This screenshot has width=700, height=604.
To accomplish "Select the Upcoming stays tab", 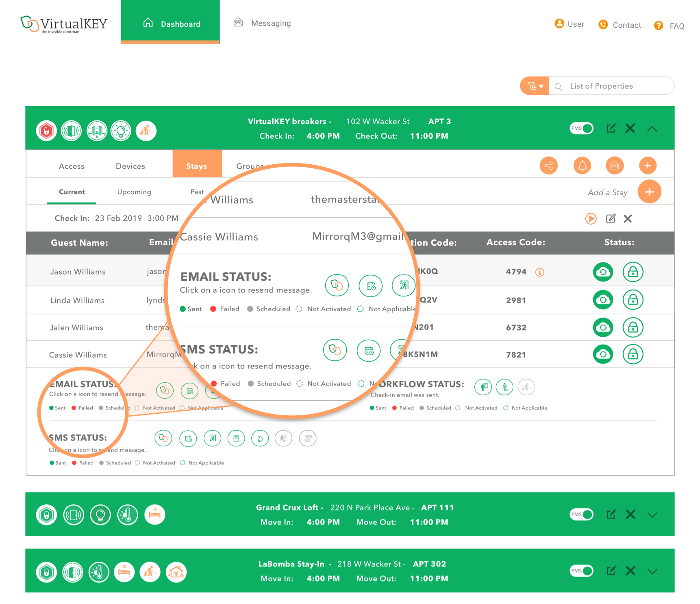I will tap(134, 192).
